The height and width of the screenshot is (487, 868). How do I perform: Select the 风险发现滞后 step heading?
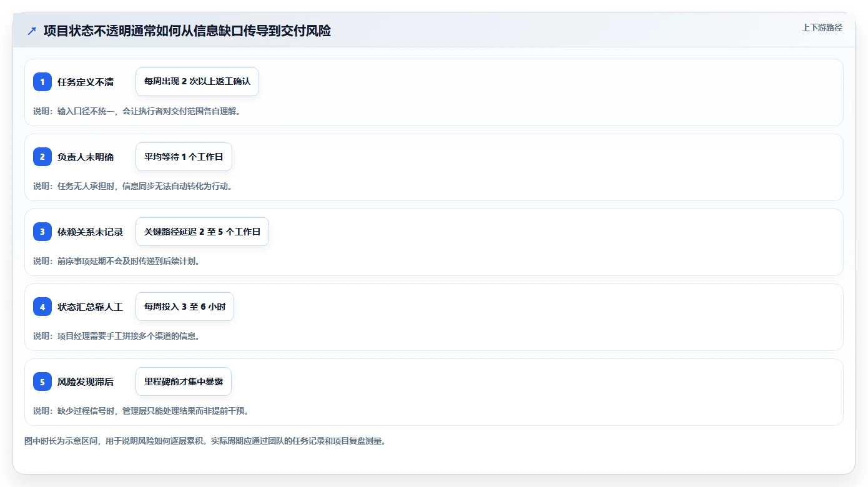86,381
